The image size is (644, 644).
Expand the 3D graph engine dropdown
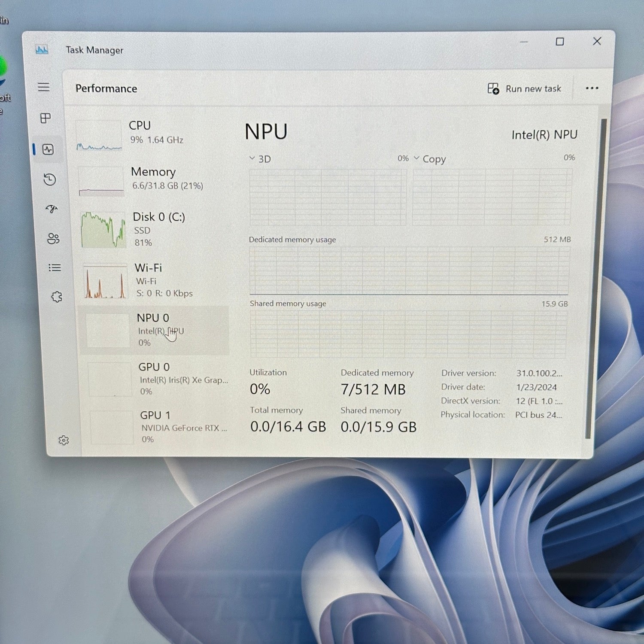click(x=252, y=158)
